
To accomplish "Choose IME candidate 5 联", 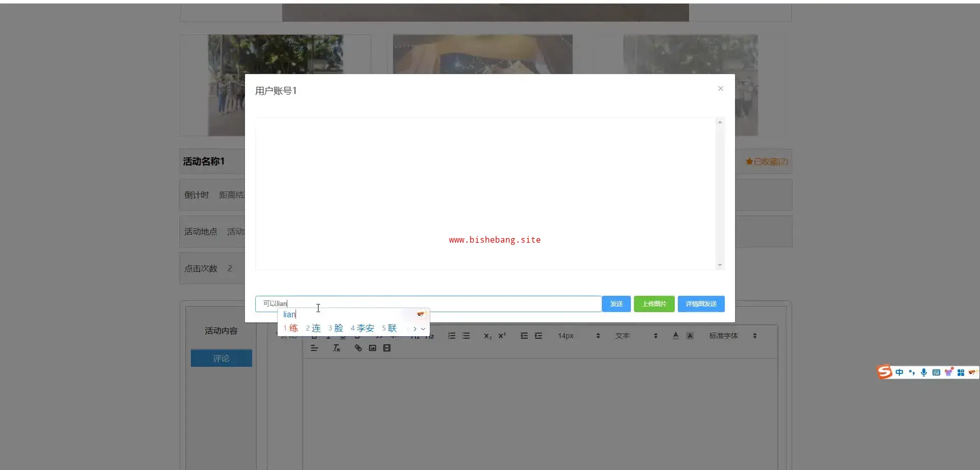I will point(389,328).
